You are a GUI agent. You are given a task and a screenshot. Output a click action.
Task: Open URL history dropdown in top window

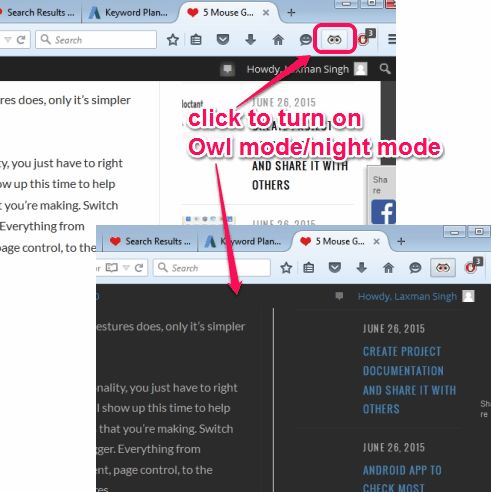click(8, 40)
